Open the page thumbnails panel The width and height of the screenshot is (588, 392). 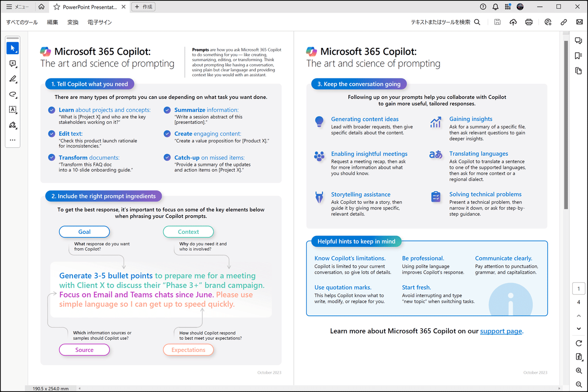click(x=578, y=71)
